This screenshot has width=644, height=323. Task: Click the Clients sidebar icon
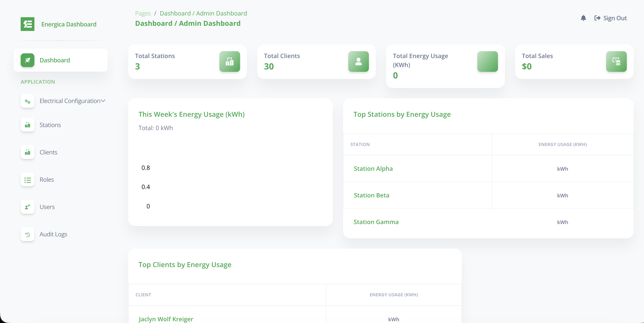tap(28, 152)
